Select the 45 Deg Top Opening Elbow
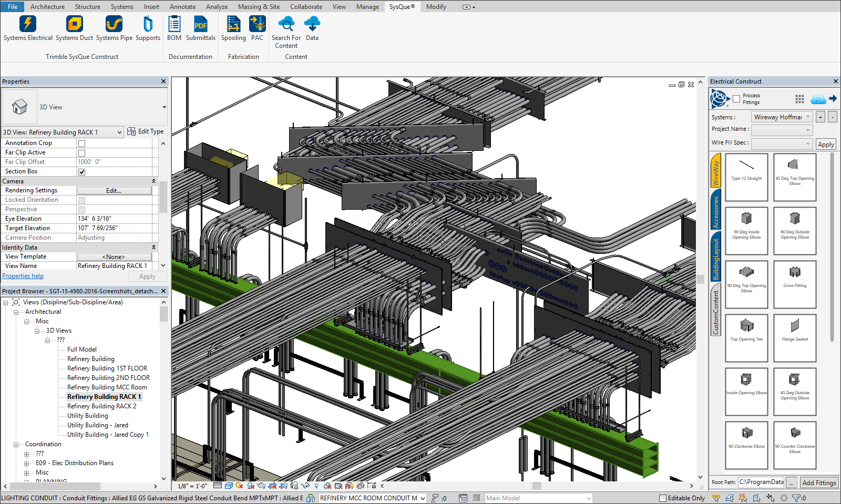The image size is (841, 504). 795,177
